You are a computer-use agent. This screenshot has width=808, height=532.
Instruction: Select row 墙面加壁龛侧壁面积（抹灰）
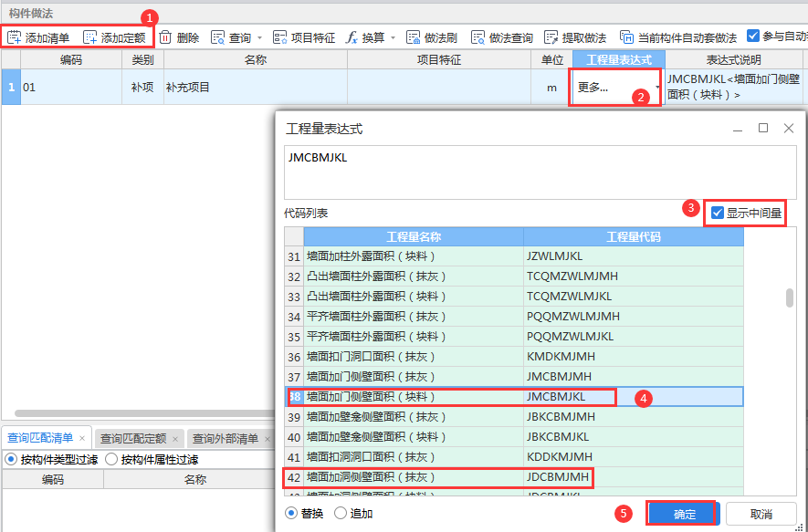[x=514, y=417]
